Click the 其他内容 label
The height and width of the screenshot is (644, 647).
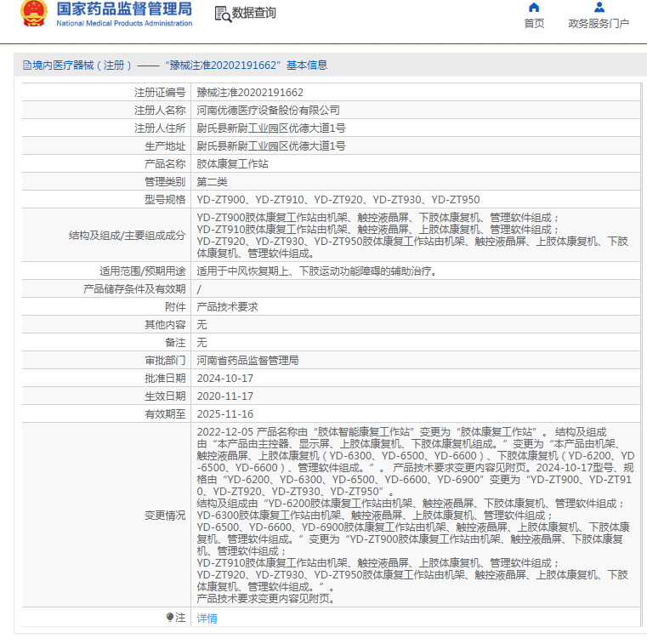165,325
